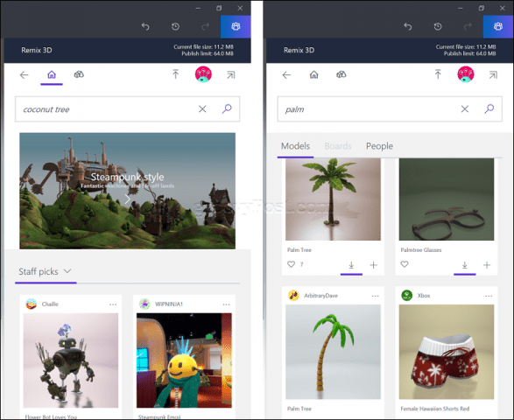This screenshot has width=514, height=420.
Task: Click Redo in the left window
Action: [206, 26]
